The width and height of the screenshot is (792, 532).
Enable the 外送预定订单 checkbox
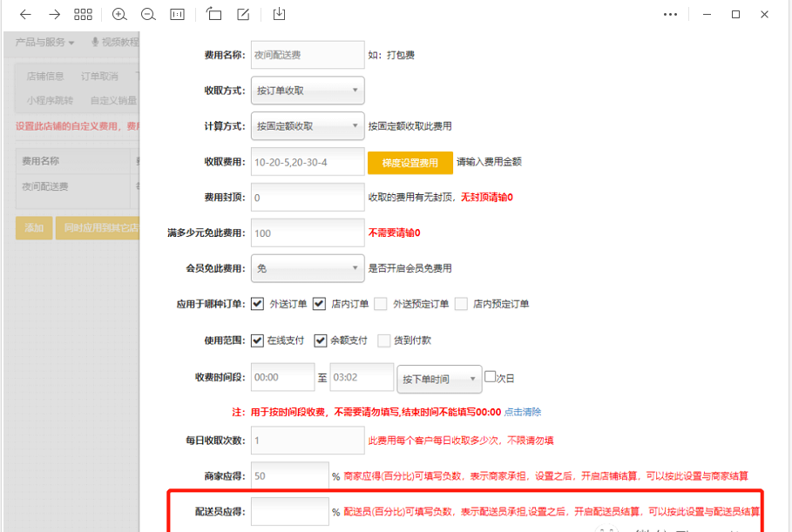click(381, 304)
